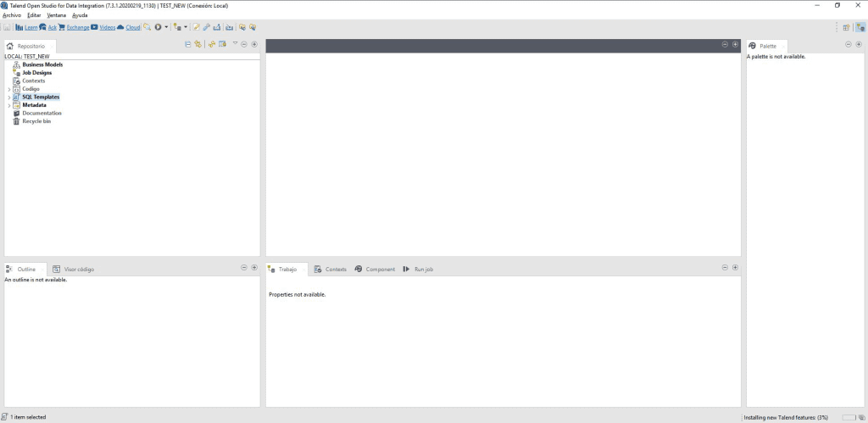
Task: Open the Create job dropdown arrow in toolbar
Action: [186, 27]
